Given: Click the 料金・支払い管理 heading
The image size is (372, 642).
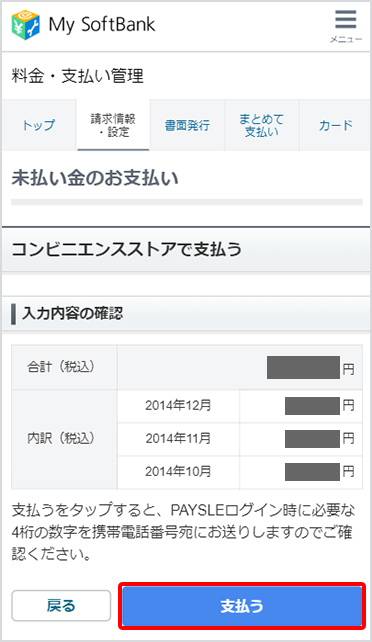Looking at the screenshot, I should [x=78, y=76].
